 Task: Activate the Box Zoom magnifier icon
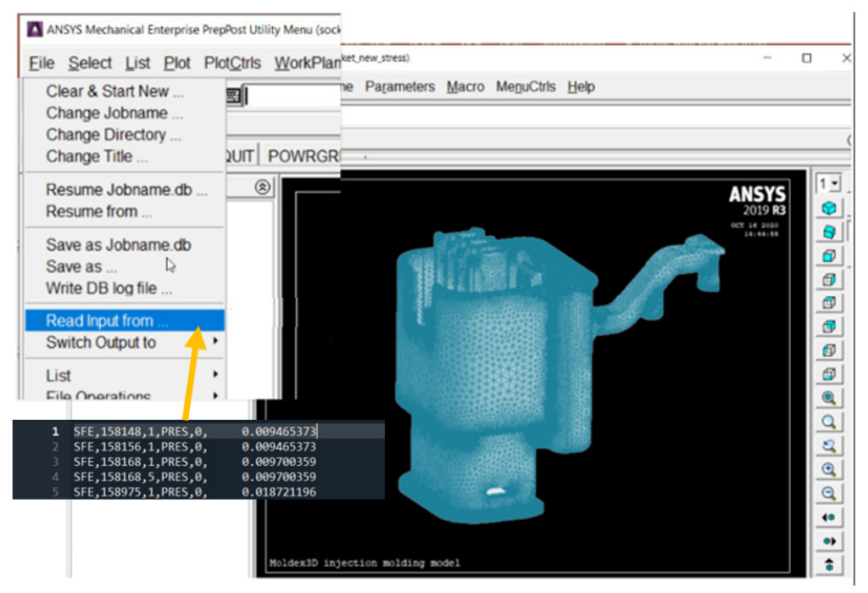829,422
